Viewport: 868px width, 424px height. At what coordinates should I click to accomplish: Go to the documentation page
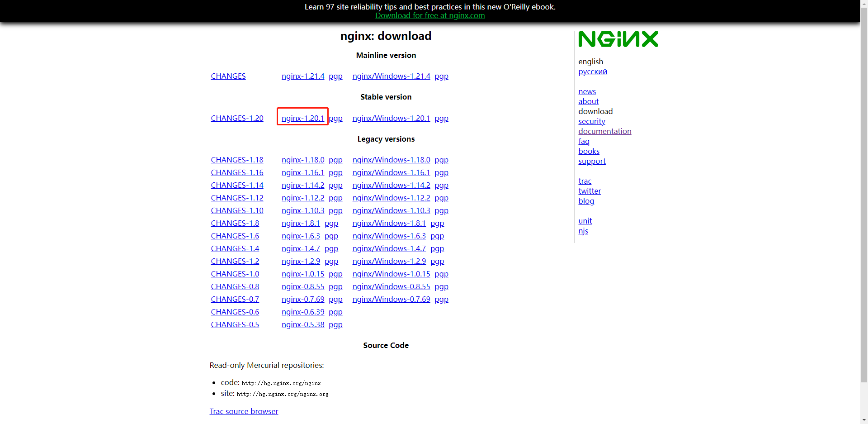click(604, 131)
